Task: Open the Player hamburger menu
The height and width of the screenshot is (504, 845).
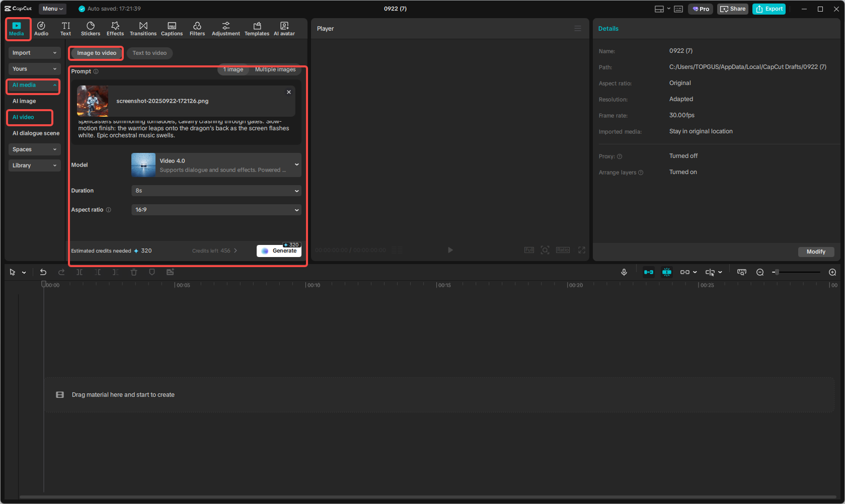Action: coord(578,29)
